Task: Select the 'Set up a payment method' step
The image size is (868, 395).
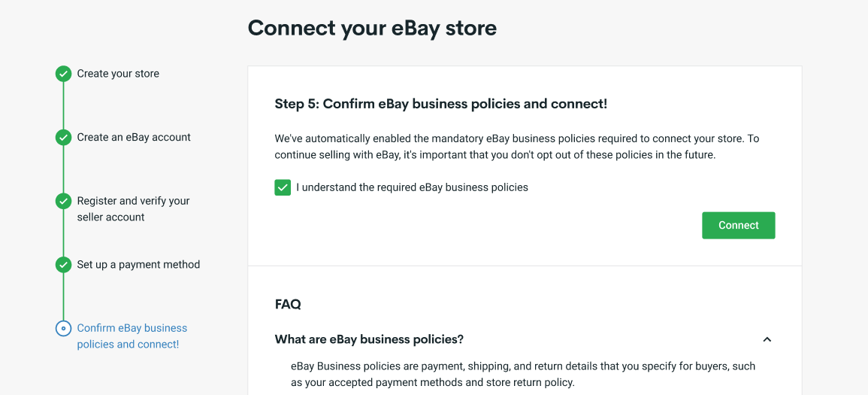Action: pyautogui.click(x=138, y=265)
